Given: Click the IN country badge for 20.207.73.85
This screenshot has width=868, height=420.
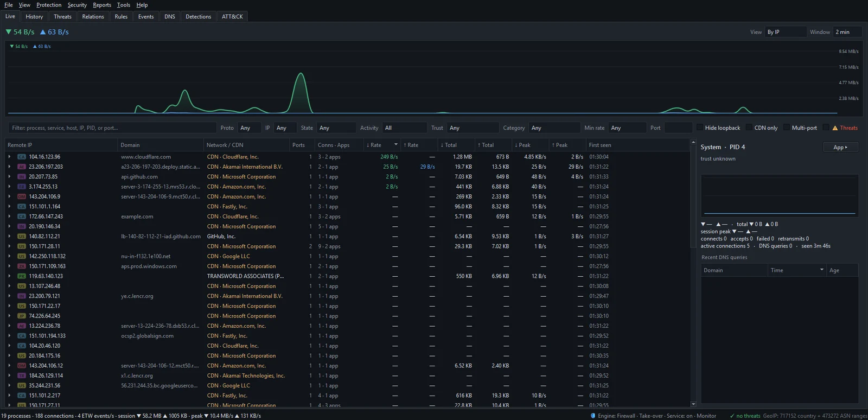Looking at the screenshot, I should (x=22, y=177).
